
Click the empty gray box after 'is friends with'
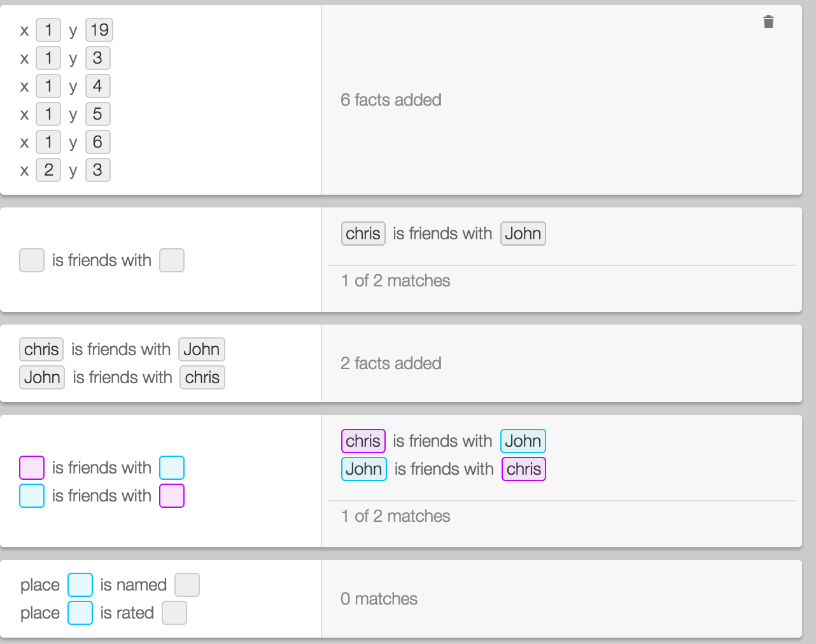point(172,260)
